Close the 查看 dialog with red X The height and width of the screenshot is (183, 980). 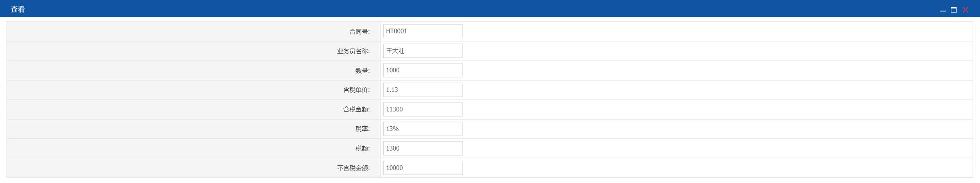pyautogui.click(x=965, y=10)
